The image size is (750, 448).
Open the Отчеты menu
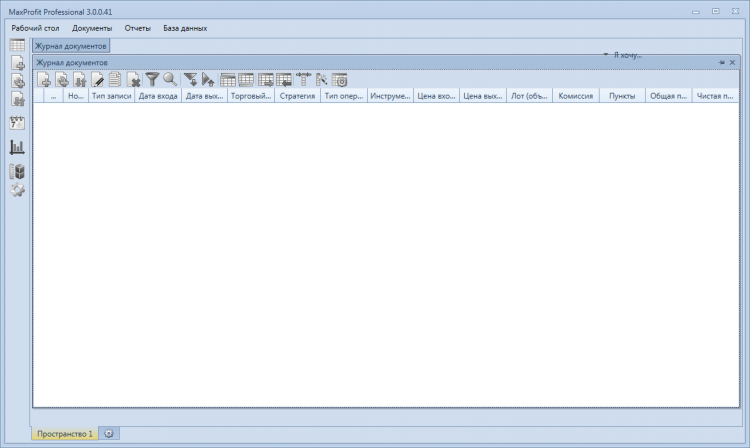coord(138,28)
